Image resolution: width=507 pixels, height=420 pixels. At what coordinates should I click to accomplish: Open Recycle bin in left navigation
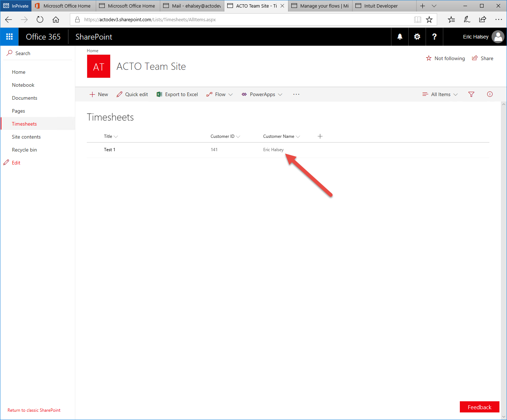tap(24, 150)
